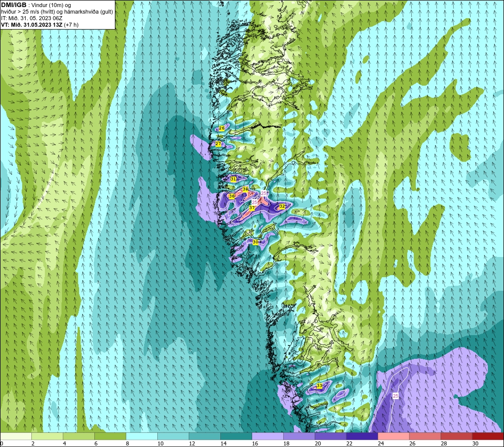This screenshot has height=447, width=504.
Task: Select the legend scale number 14
Action: (x=223, y=443)
